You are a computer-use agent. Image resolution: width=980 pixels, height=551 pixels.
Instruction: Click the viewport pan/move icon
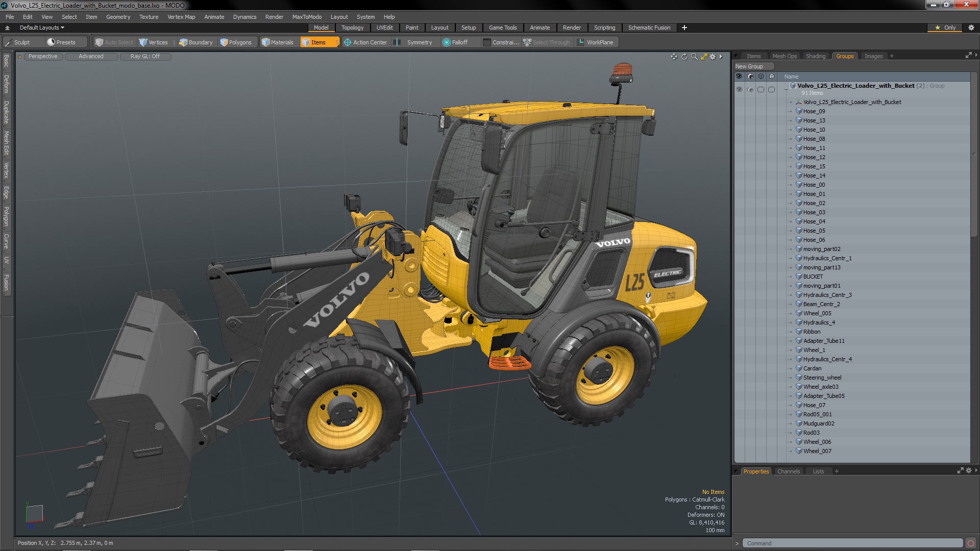674,57
